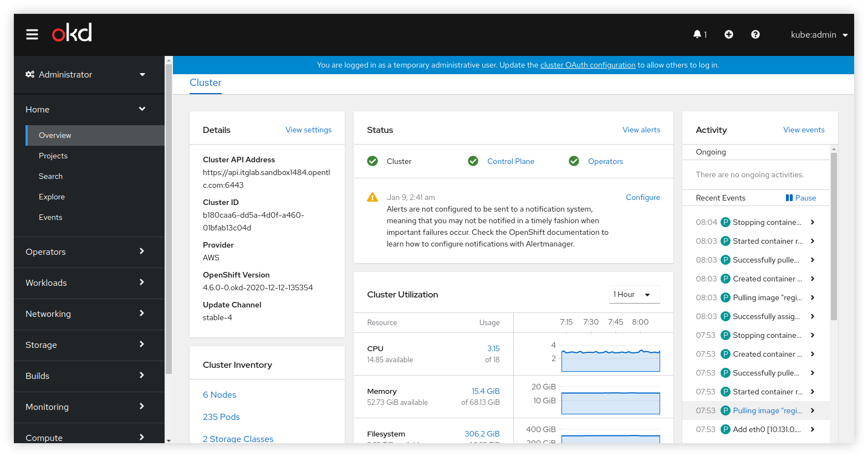Open the cluster OAuth configuration link
The width and height of the screenshot is (868, 457).
click(588, 65)
